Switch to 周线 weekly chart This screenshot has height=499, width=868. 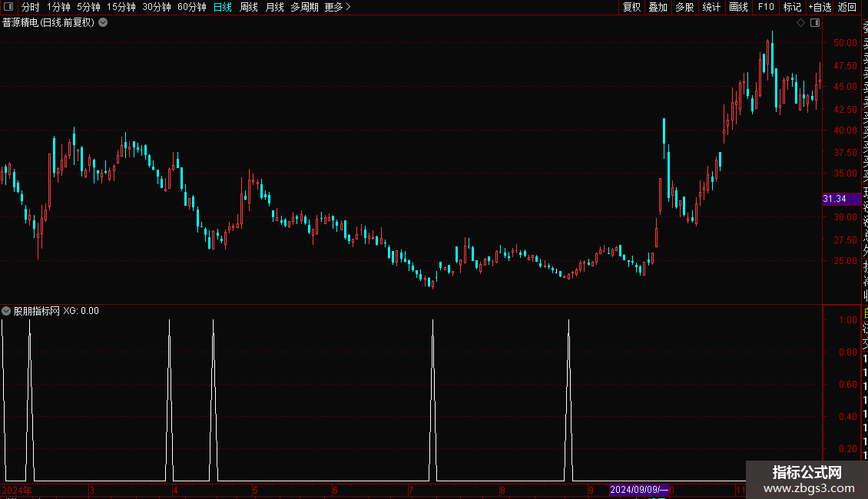pyautogui.click(x=249, y=7)
